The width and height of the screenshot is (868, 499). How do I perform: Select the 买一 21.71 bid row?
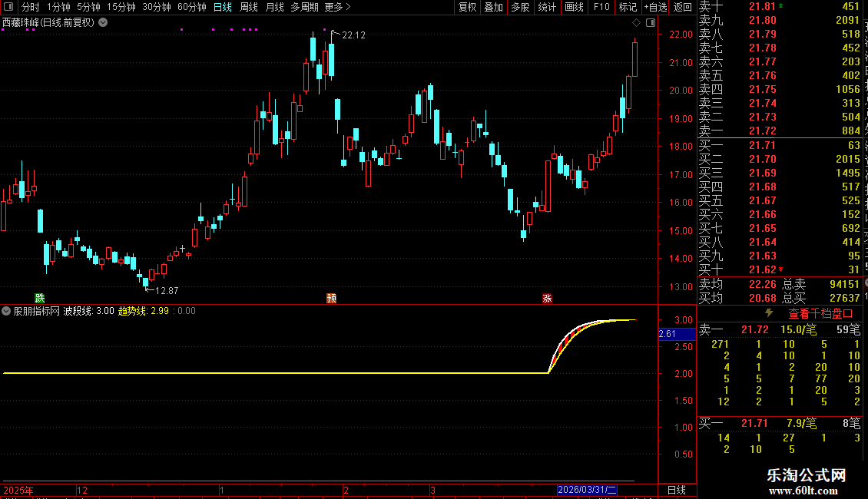(780, 146)
